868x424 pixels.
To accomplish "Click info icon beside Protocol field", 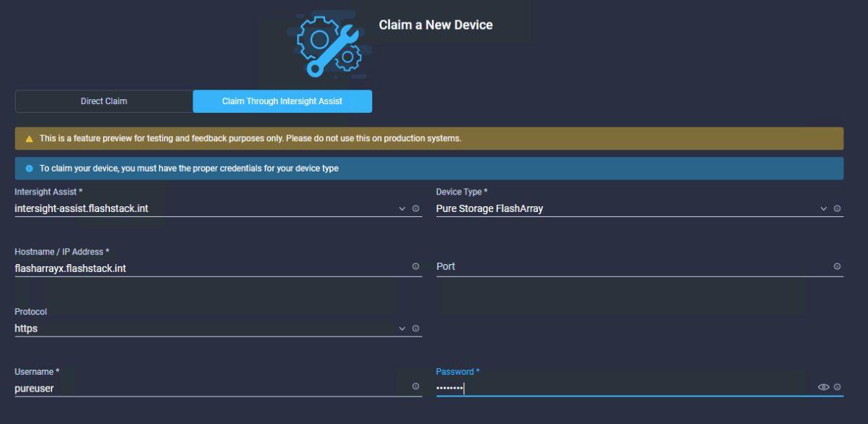I will click(416, 328).
